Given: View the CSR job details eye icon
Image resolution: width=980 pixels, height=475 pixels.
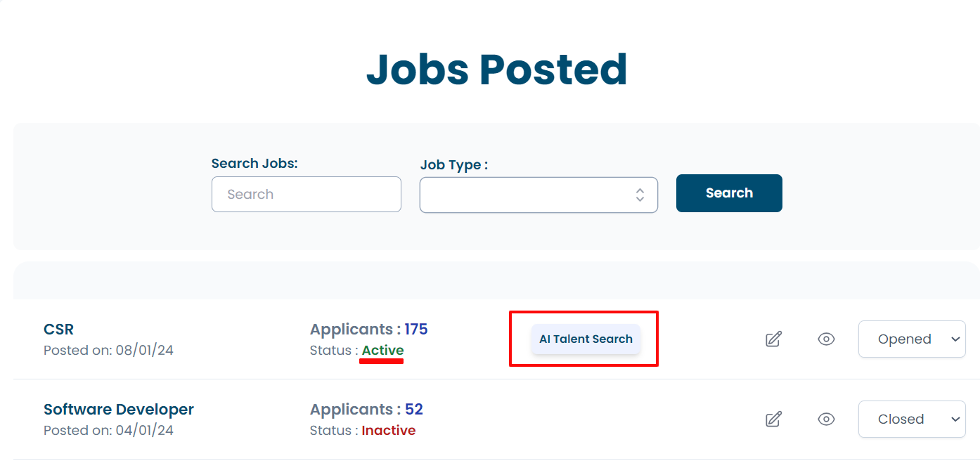Looking at the screenshot, I should (826, 339).
